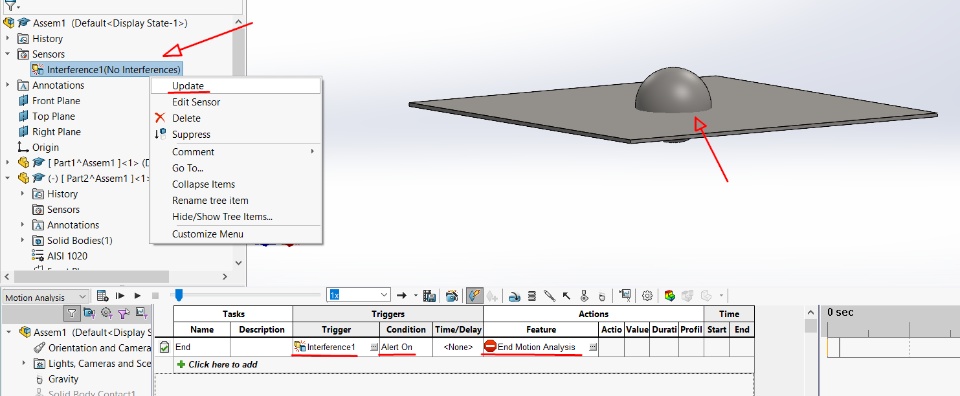Open Motion Study Properties gear icon
This screenshot has height=396, width=960.
click(647, 296)
